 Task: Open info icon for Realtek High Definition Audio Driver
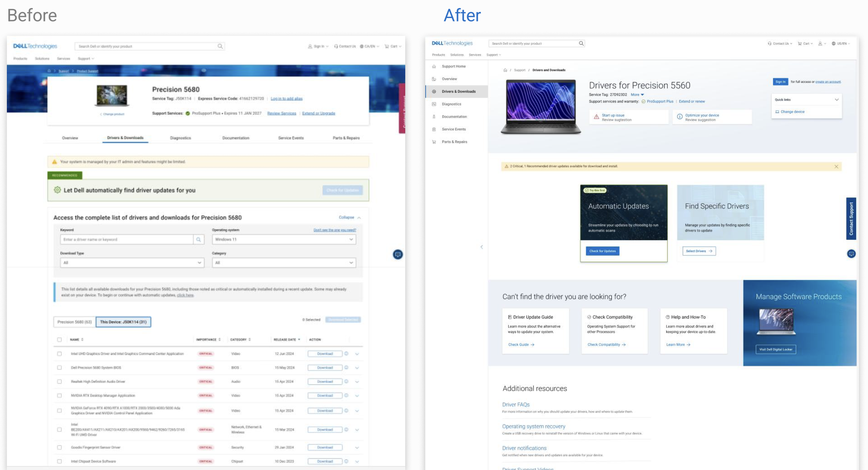(x=346, y=381)
